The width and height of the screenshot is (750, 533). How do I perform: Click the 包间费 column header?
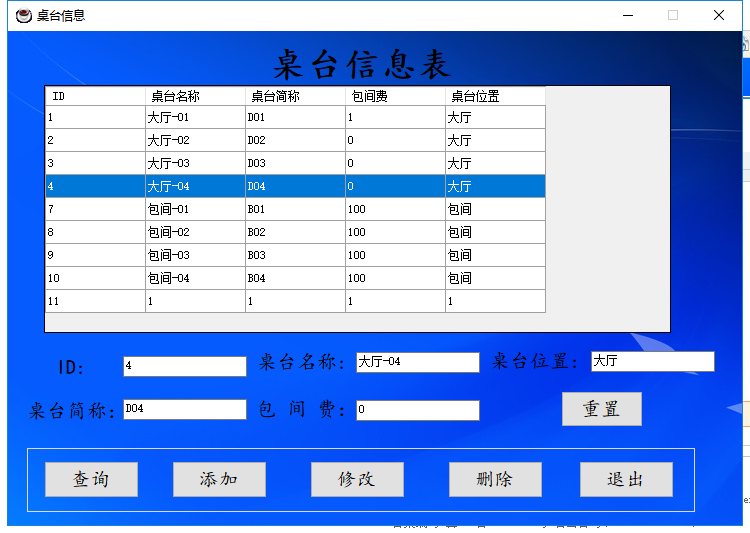click(395, 96)
